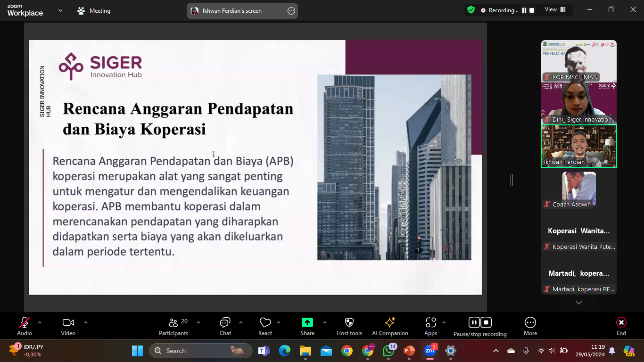The image size is (644, 362).
Task: Toggle the Video camera button
Action: [x=68, y=326]
